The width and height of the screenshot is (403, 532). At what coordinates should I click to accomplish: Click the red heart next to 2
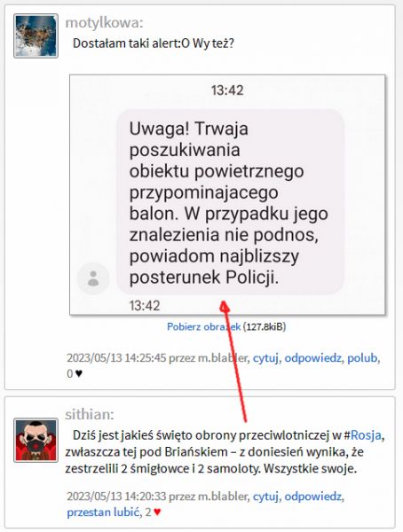(157, 512)
